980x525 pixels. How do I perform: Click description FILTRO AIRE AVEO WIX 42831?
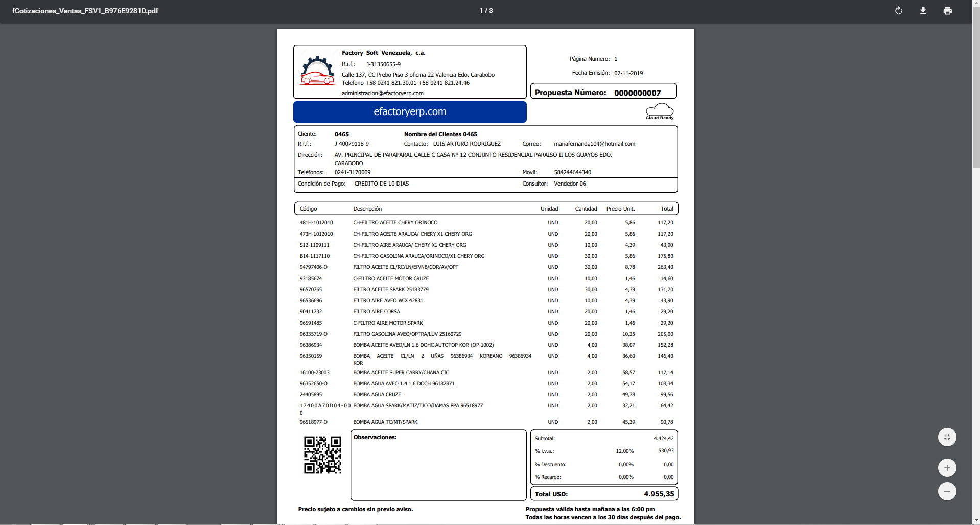coord(388,301)
